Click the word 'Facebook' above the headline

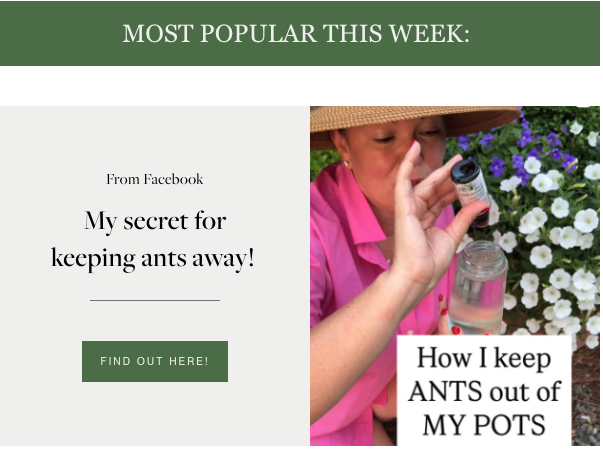173,179
